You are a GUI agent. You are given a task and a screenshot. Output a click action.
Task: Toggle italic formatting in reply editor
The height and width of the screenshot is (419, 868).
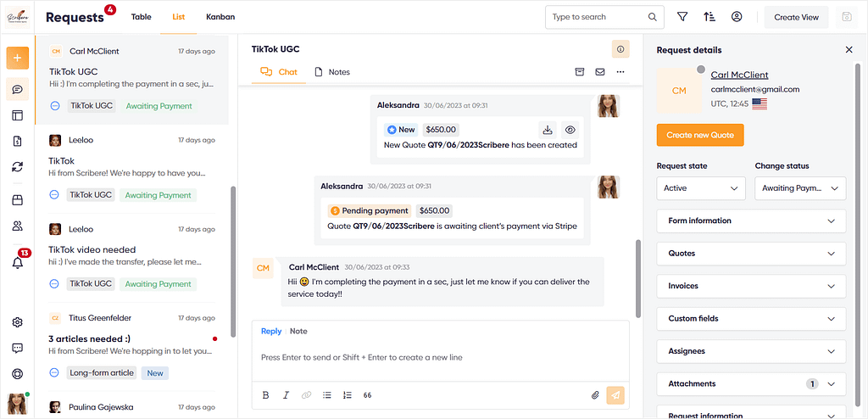pyautogui.click(x=287, y=395)
